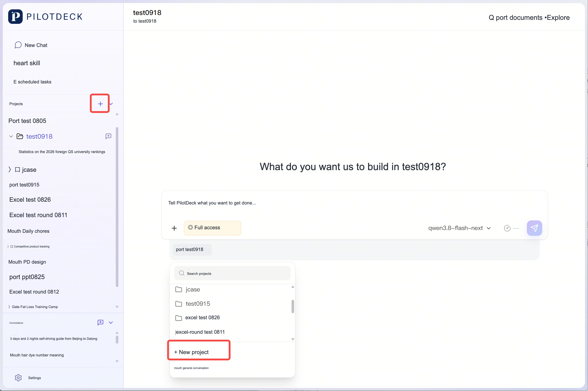Open heart skill in sidebar
This screenshot has width=588, height=391.
click(27, 63)
